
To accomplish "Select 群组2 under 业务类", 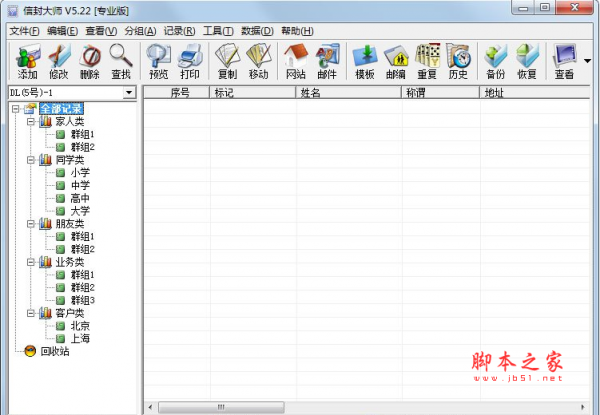I will pos(82,287).
